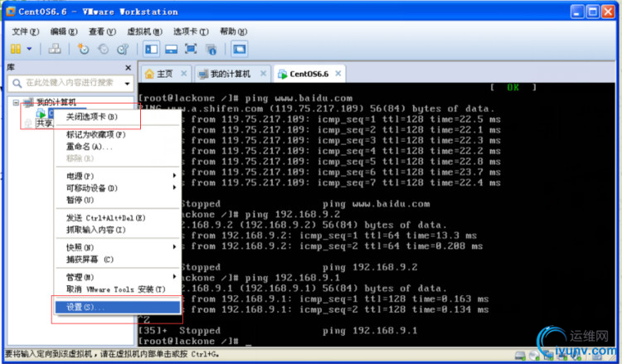Screen dimensions: 622x364
Task: Click the revert to snapshot toolbar icon
Action: point(103,49)
